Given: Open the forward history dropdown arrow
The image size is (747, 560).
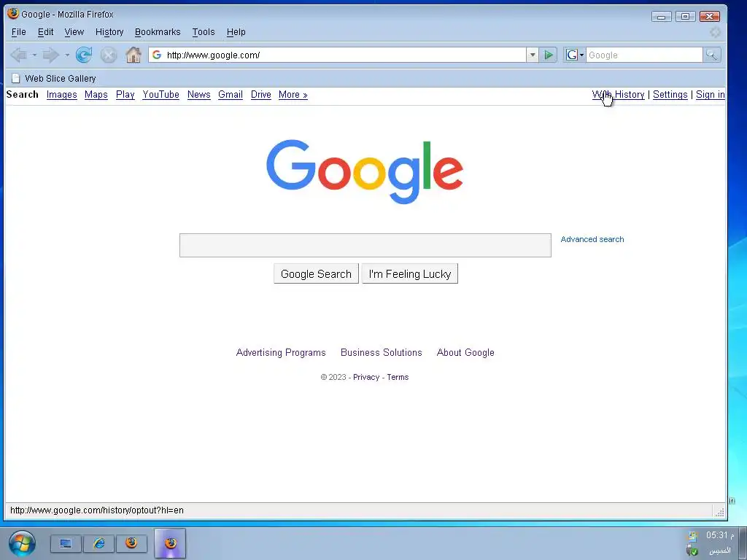Looking at the screenshot, I should (x=66, y=55).
